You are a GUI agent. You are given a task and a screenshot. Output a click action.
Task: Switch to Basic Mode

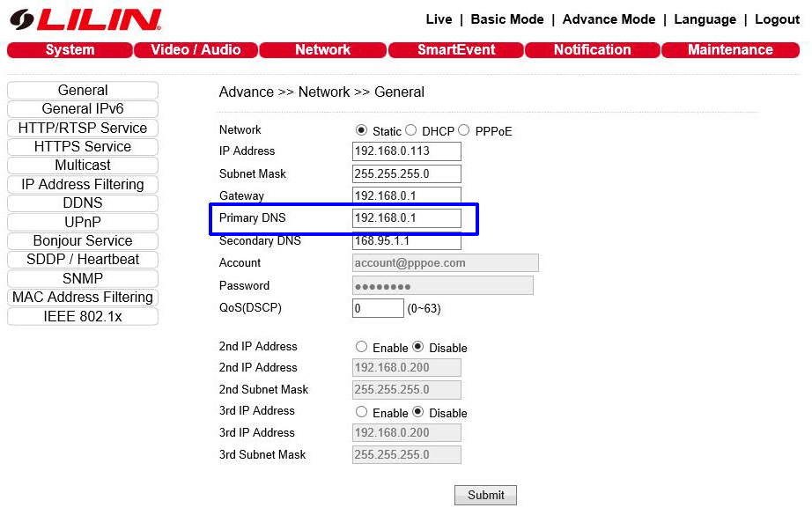click(506, 19)
